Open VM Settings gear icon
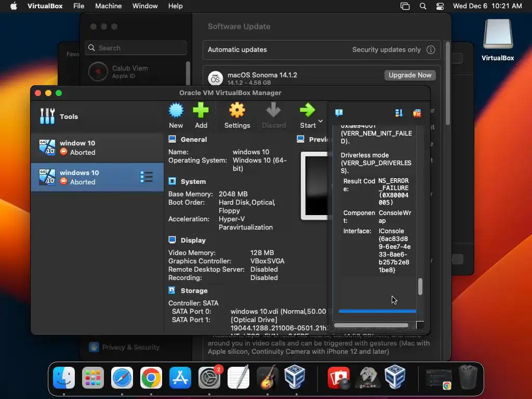 (237, 111)
